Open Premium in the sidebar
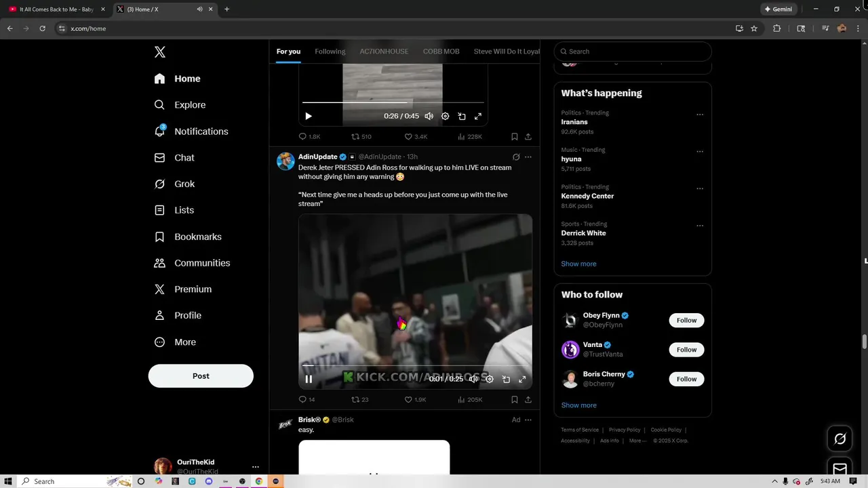This screenshot has width=868, height=488. tap(183, 289)
